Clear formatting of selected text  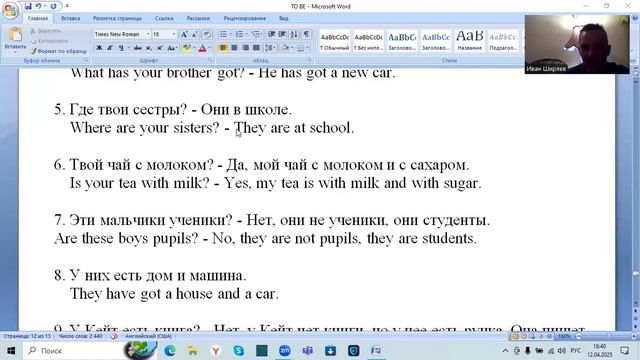coord(207,34)
